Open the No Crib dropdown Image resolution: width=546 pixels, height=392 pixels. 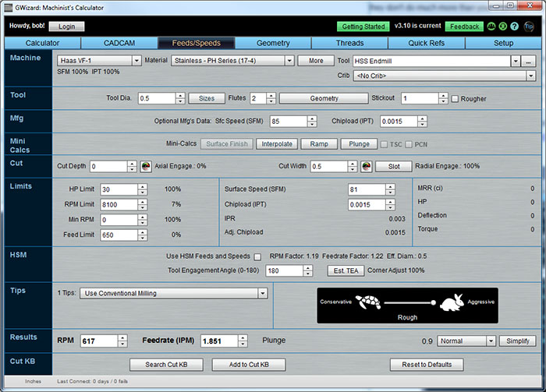[x=445, y=76]
